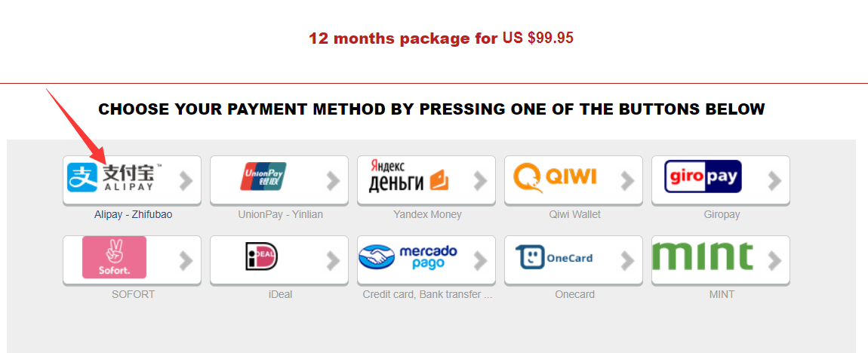This screenshot has width=868, height=353.
Task: Click the "Alipay - Zhifubao" label
Action: coord(133,215)
